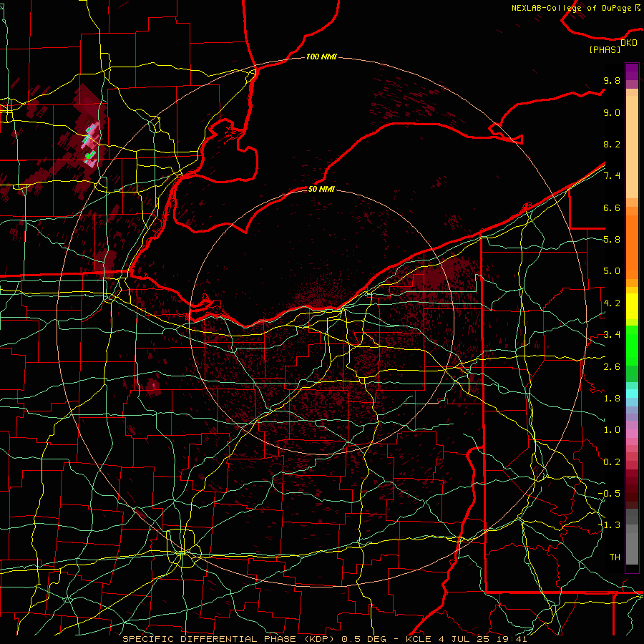Click the 7.4 scale value

coord(612,176)
